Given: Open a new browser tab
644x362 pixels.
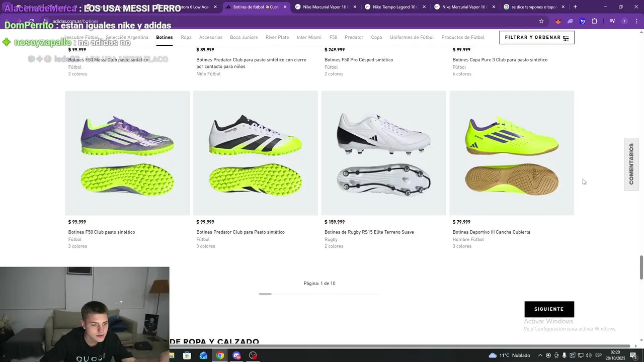Looking at the screenshot, I should pos(575,7).
